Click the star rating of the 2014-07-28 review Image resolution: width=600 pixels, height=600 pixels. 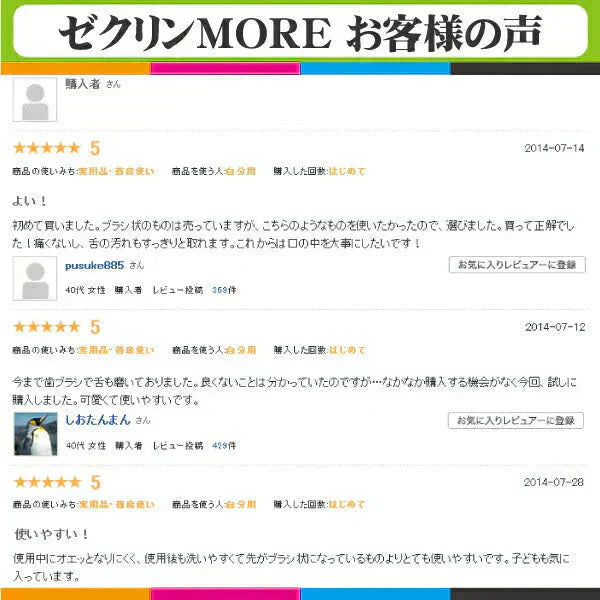(x=47, y=482)
